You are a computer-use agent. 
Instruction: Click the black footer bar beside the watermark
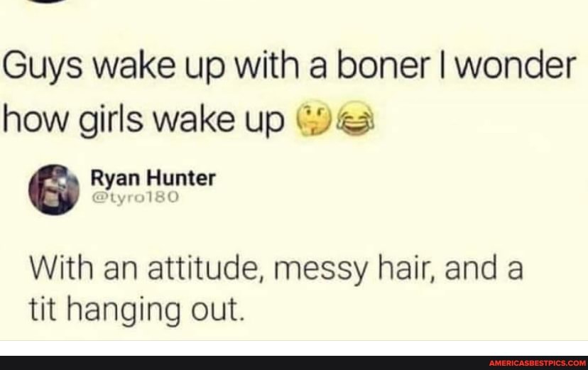click(244, 363)
